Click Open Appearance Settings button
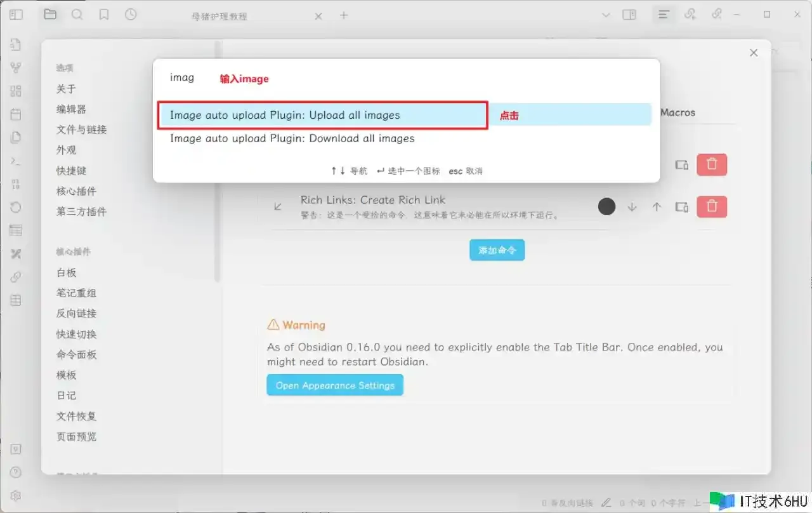Viewport: 812px width, 513px height. (x=335, y=385)
